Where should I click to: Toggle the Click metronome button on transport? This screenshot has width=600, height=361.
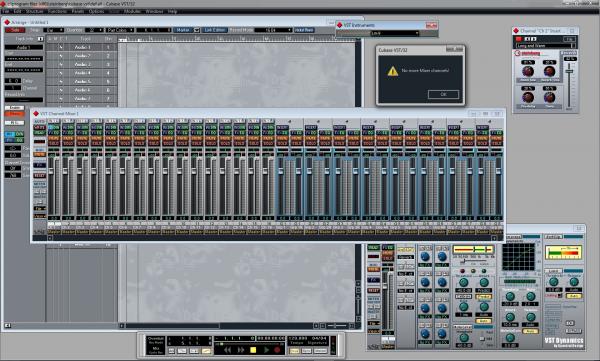tap(294, 351)
